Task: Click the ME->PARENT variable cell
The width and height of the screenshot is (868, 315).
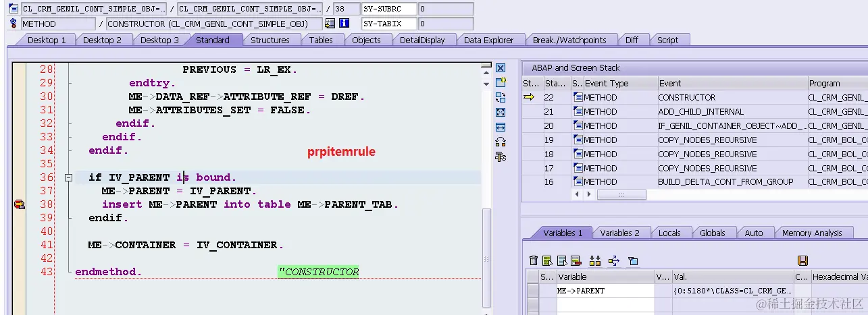Action: coord(605,291)
